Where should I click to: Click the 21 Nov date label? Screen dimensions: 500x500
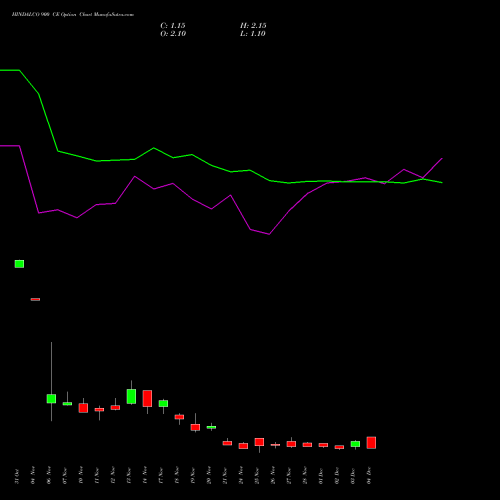[x=225, y=476]
